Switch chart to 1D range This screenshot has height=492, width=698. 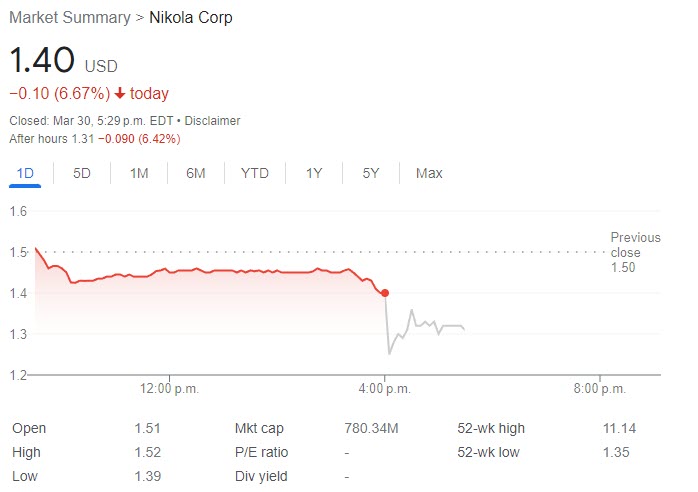[x=25, y=173]
